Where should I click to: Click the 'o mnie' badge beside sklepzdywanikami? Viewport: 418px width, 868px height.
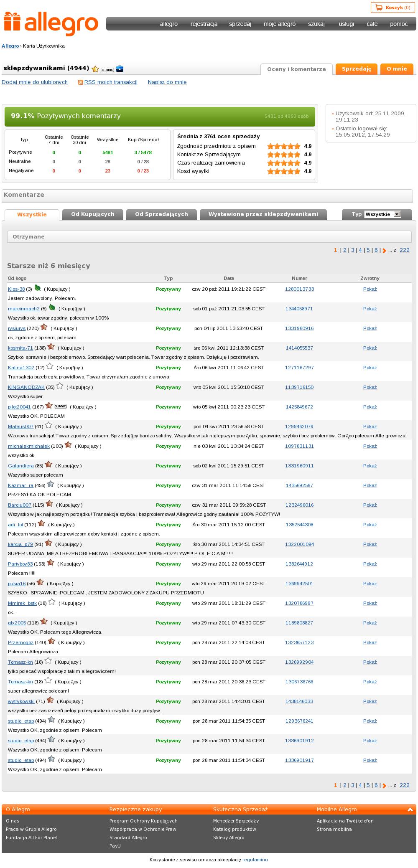pos(107,70)
